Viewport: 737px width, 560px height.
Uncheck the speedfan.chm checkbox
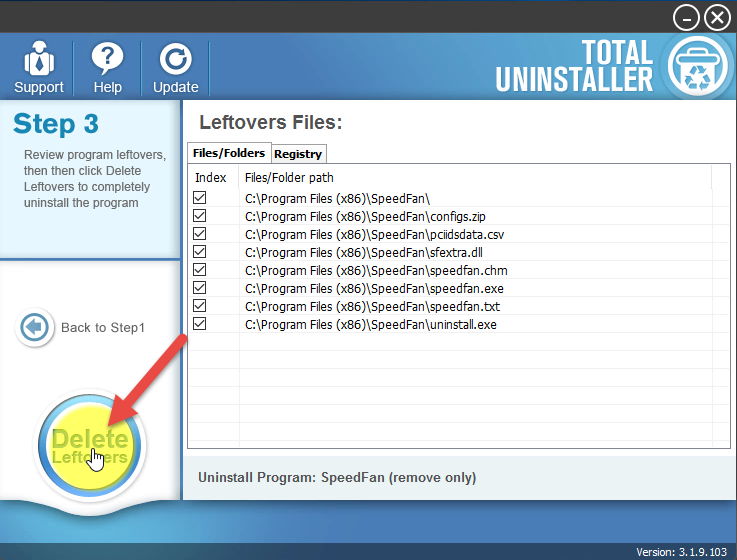199,269
